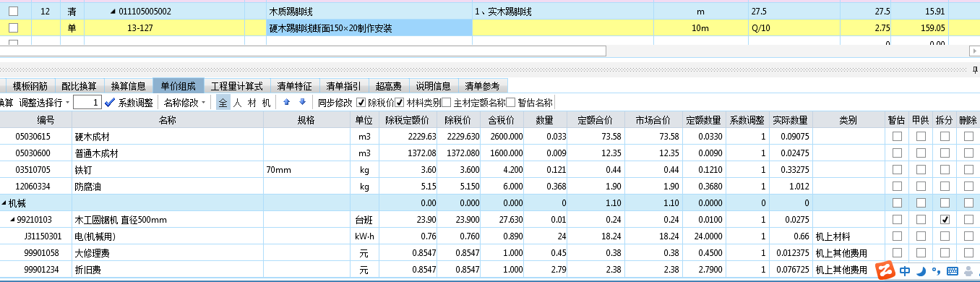Screen dimensions: 980x282
Task: Open the 超高费 tab
Action: click(389, 85)
